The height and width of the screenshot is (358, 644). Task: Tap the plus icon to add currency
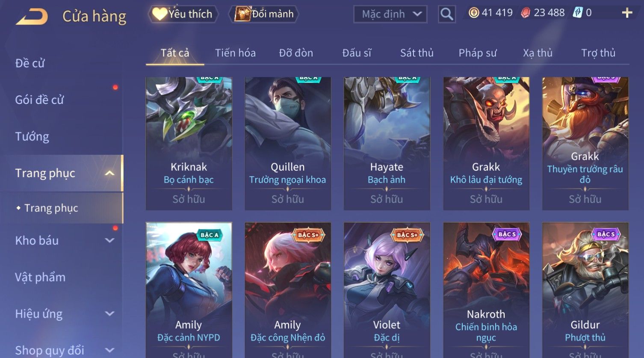627,13
